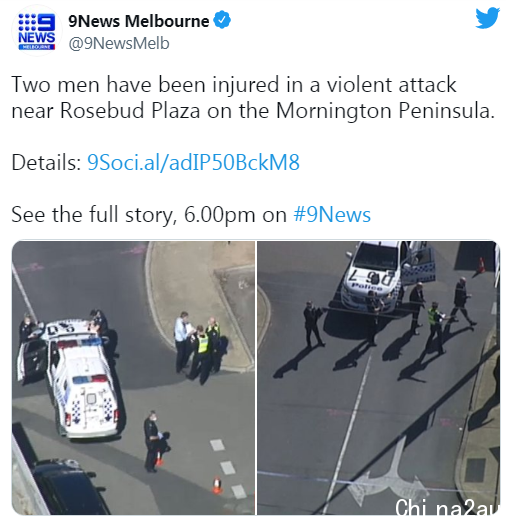
Task: Open the 9News Melbourne display name
Action: click(139, 21)
